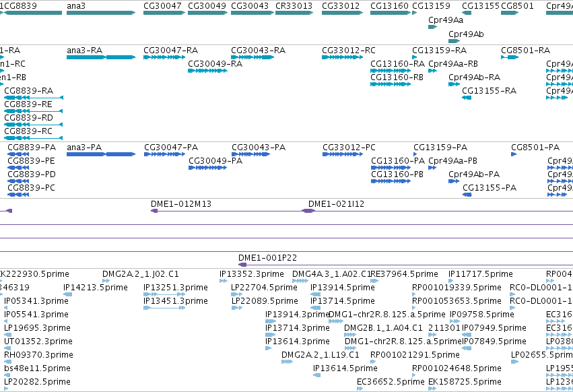Image resolution: width=573 pixels, height=392 pixels.
Task: Select the IP13451.3prime EST label
Action: pyautogui.click(x=176, y=301)
